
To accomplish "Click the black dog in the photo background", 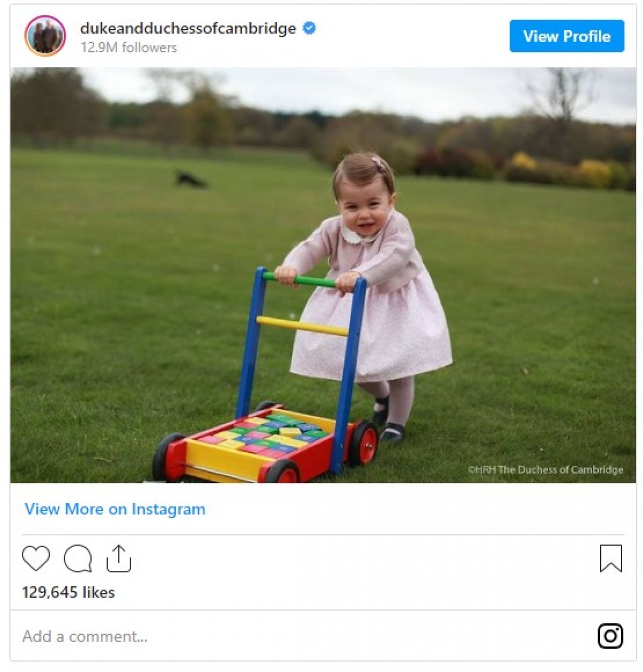I will click(190, 179).
